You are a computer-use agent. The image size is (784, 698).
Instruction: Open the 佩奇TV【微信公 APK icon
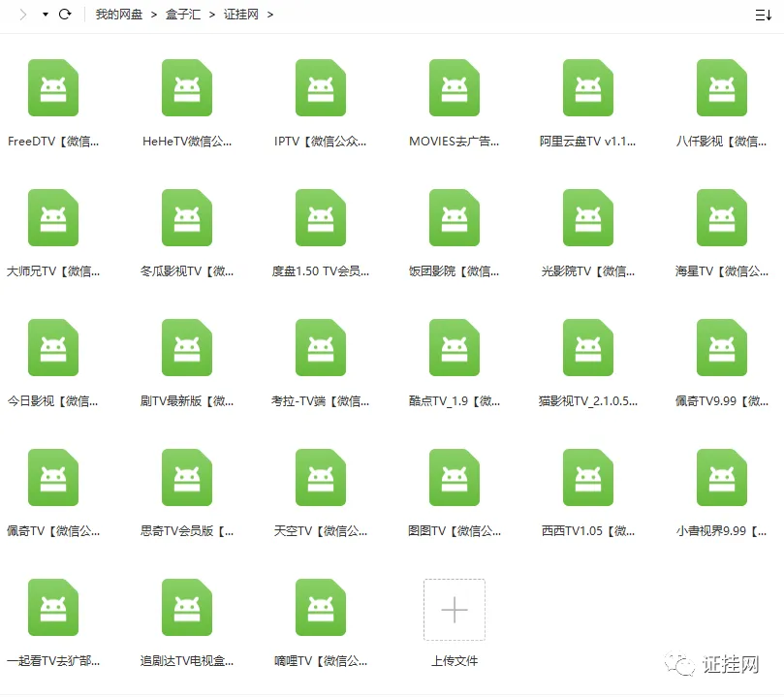pyautogui.click(x=53, y=478)
